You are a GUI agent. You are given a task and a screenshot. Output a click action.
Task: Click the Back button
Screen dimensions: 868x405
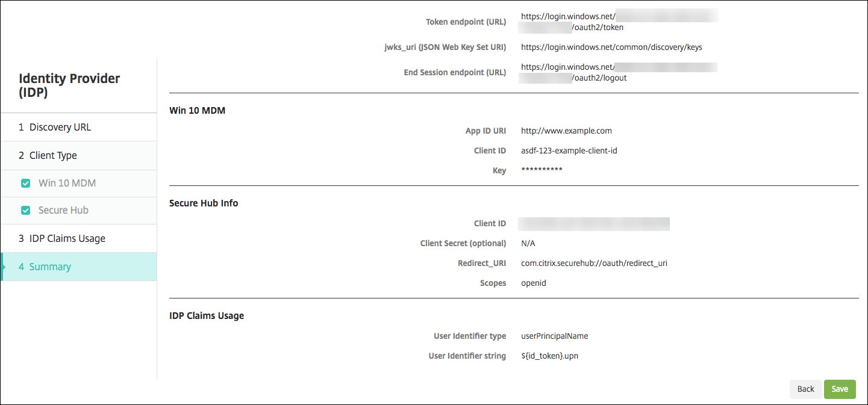(805, 389)
